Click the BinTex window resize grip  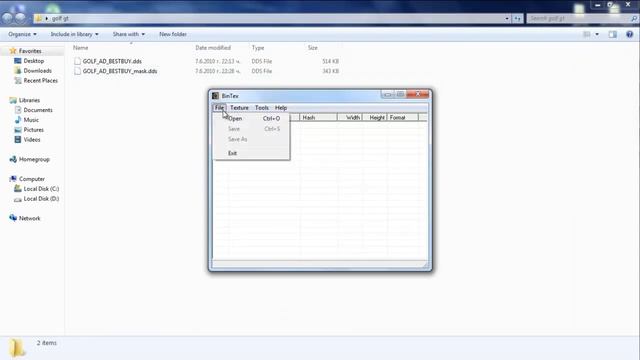(x=425, y=265)
